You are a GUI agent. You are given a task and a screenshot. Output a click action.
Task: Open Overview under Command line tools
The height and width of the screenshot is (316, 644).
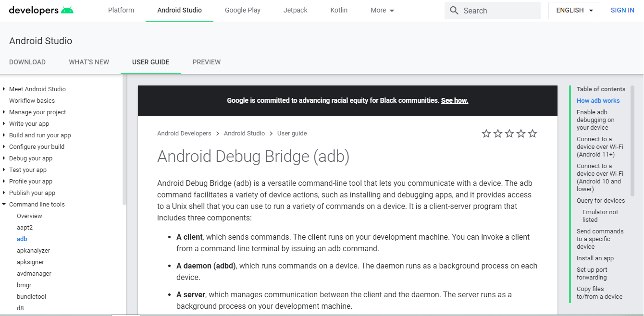29,216
